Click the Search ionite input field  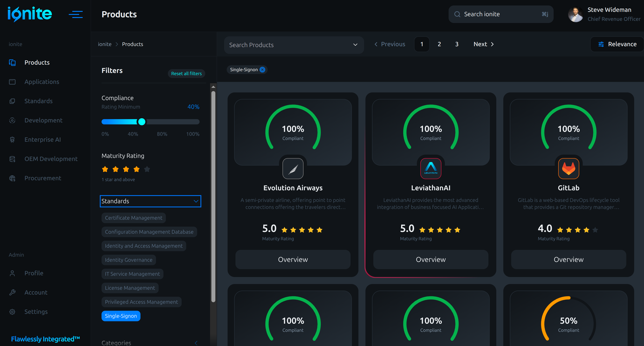coord(501,14)
